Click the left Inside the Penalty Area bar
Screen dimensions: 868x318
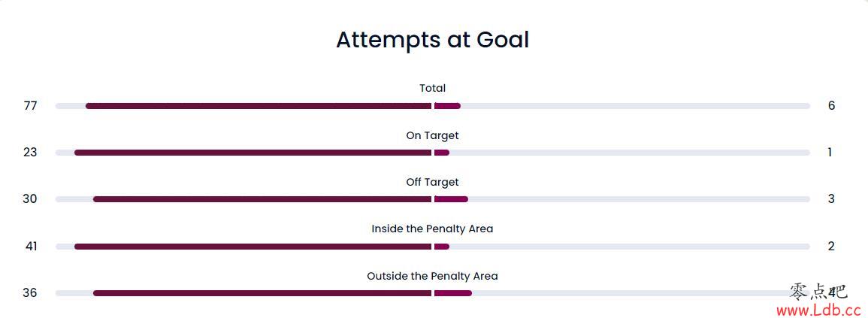coord(253,246)
